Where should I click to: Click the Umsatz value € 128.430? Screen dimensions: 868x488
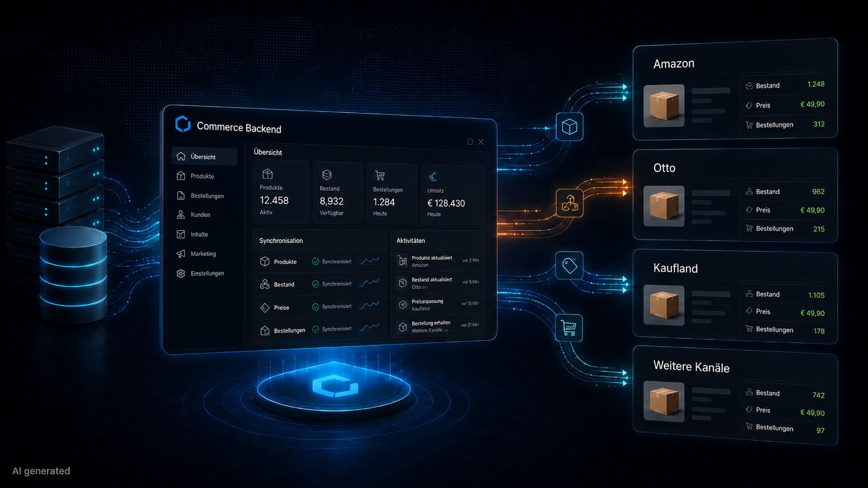pos(446,203)
